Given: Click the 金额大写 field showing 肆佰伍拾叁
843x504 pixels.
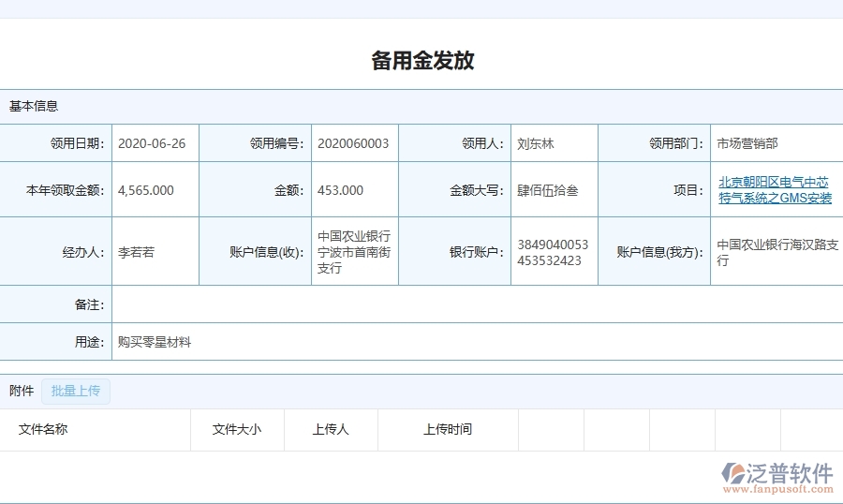Looking at the screenshot, I should 549,190.
